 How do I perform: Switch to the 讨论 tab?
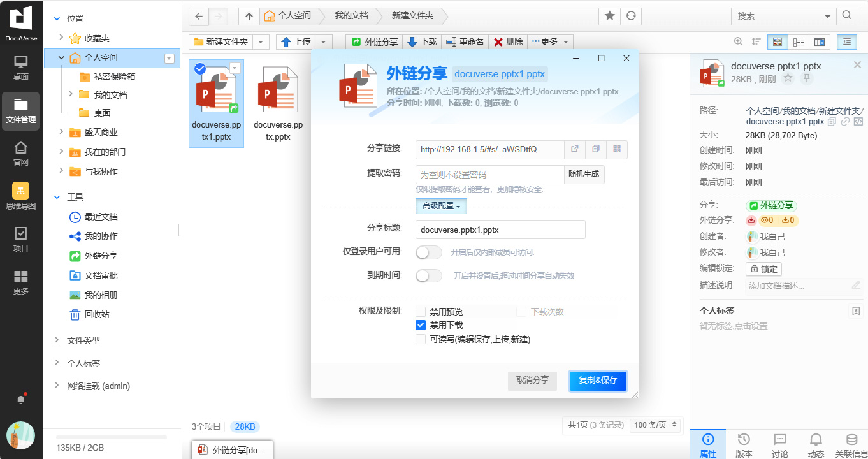click(779, 445)
